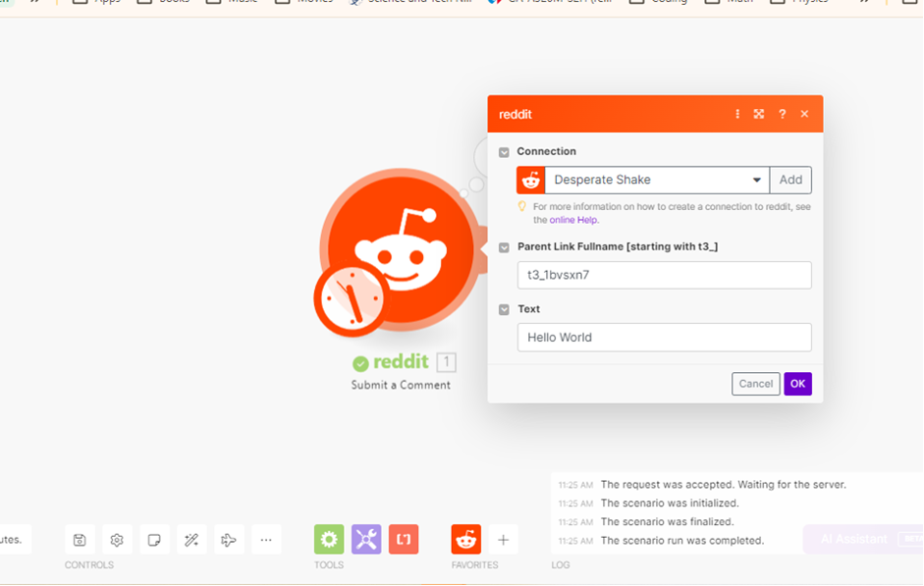This screenshot has height=586, width=924.
Task: Open the orange Text parser brackets icon
Action: [404, 539]
